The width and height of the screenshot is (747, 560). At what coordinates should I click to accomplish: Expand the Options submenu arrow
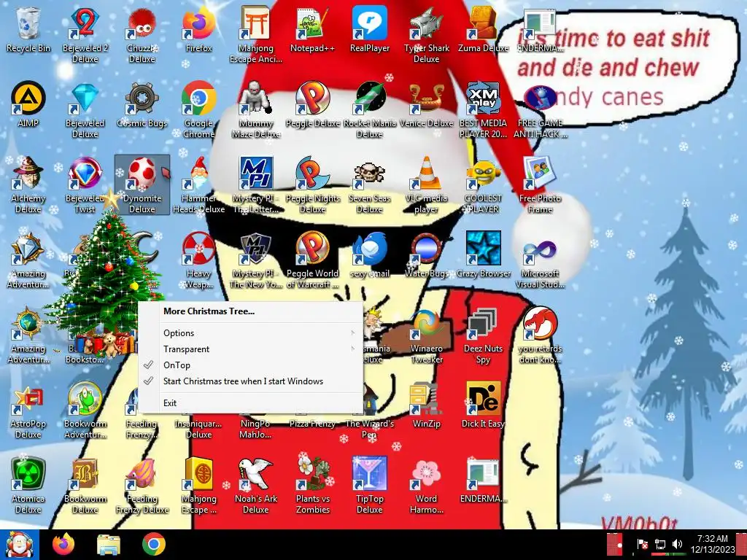(353, 332)
